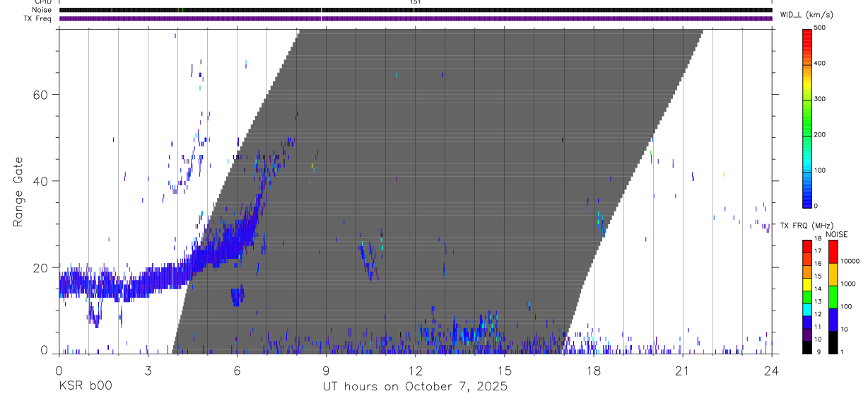Click the '14' TX FRQ legend label

pos(818,289)
